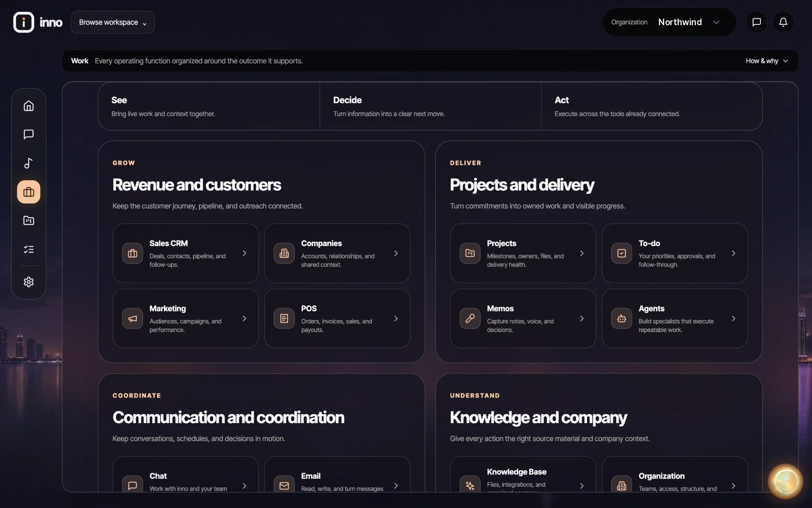Open the Organization card

coord(674,474)
